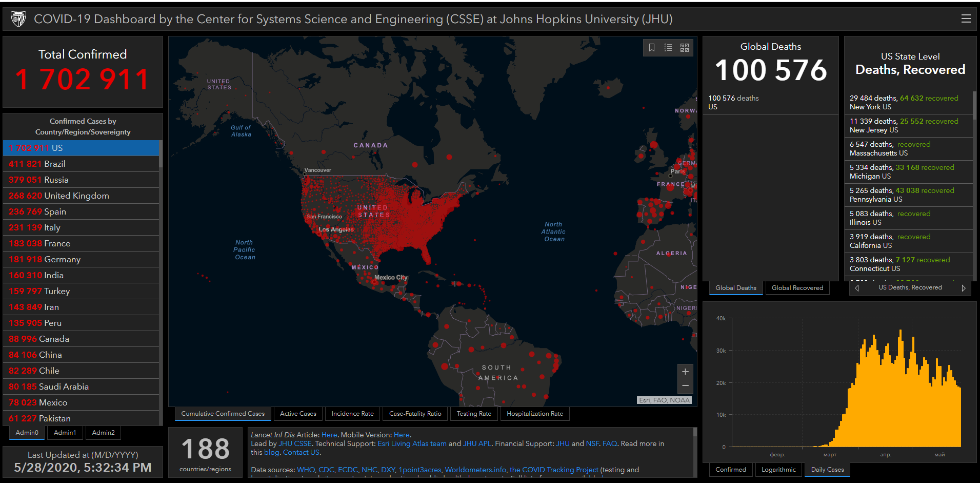The height and width of the screenshot is (483, 980).
Task: Select Turkey in the country list
Action: 81,291
